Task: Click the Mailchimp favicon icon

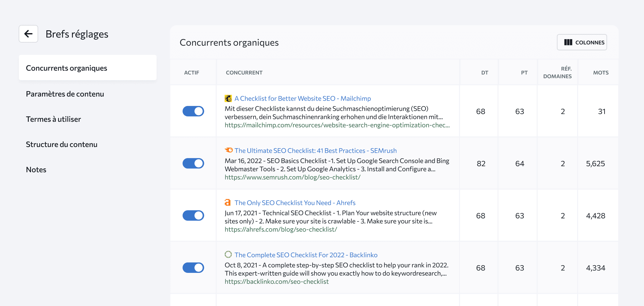Action: 228,98
